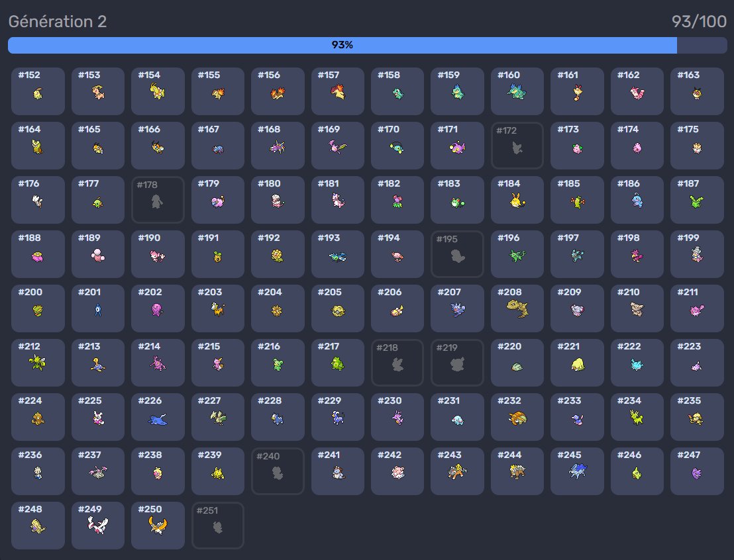Select the #232 Donphan card
Image resolution: width=734 pixels, height=560 pixels.
click(x=517, y=417)
